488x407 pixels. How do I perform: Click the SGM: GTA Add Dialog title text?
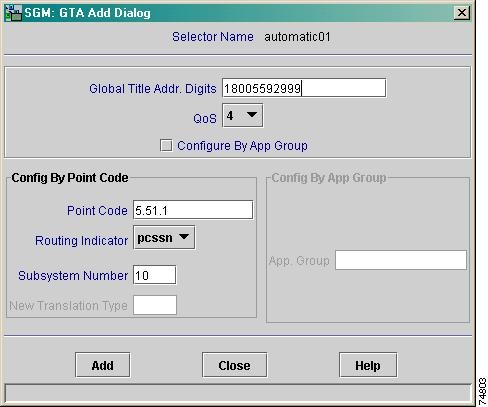[x=87, y=13]
